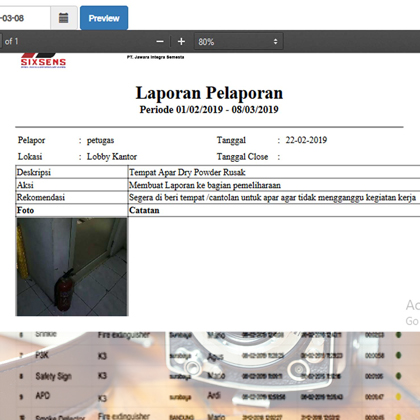Click 'Smoke Detector' row in background table
420x420 pixels.
point(60,417)
